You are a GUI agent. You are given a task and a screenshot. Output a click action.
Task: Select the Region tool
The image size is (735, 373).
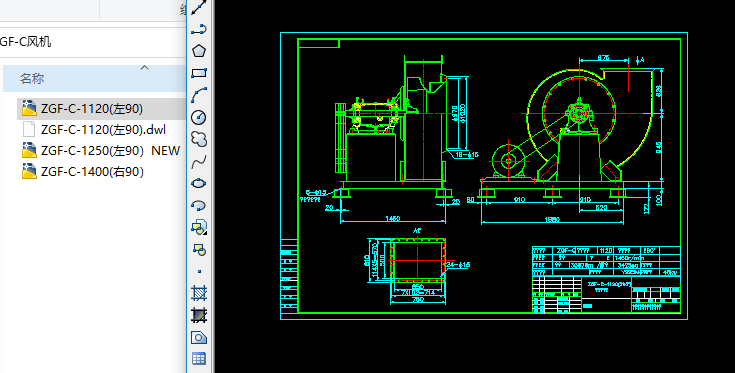point(199,337)
